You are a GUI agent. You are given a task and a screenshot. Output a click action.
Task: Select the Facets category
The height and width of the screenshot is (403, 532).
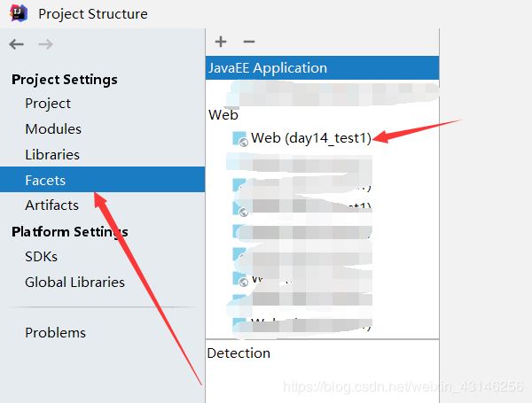(45, 180)
